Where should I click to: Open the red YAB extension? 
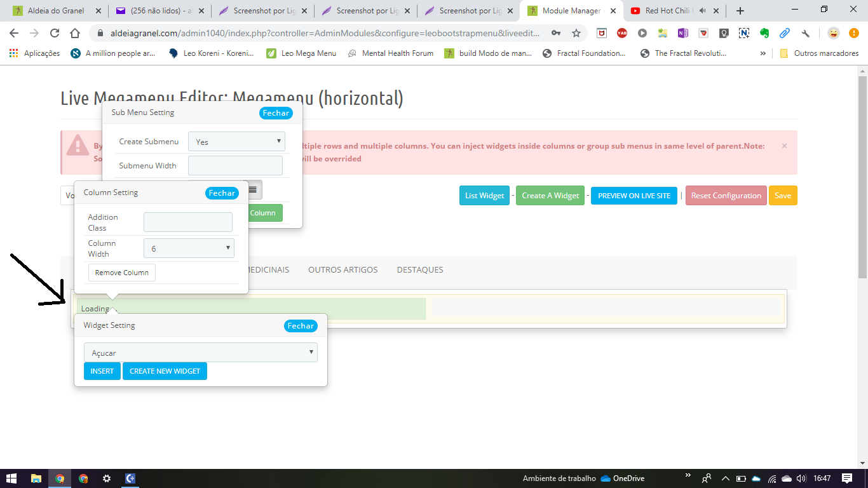tap(621, 34)
